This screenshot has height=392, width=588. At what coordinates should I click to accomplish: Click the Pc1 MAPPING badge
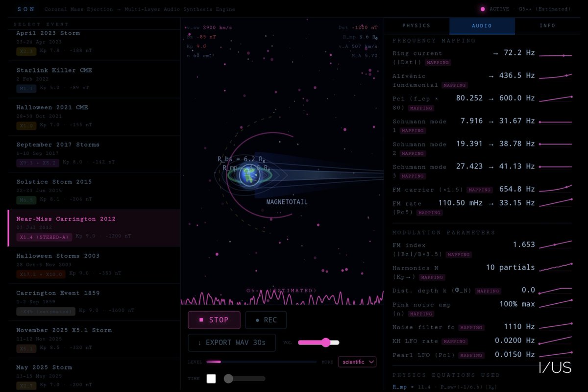click(421, 108)
